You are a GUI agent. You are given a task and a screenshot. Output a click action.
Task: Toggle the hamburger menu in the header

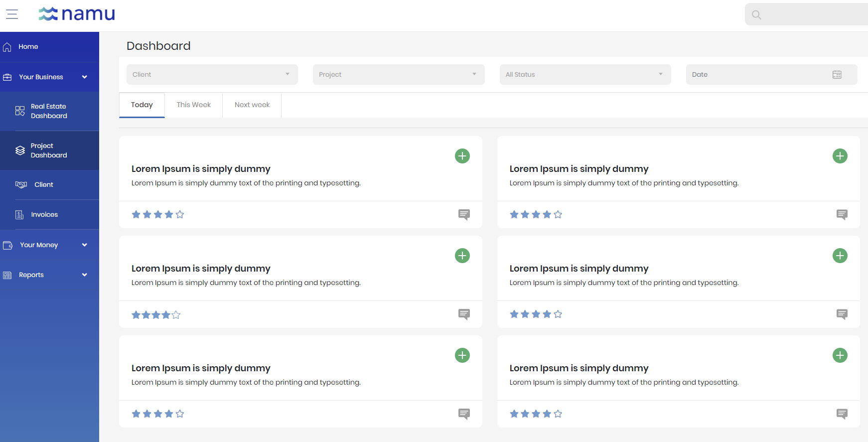point(12,14)
